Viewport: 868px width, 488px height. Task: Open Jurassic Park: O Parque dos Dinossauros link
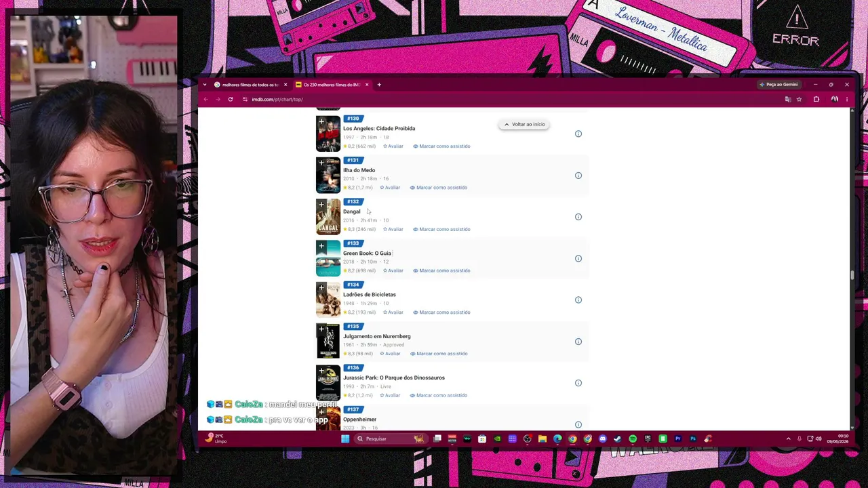394,378
